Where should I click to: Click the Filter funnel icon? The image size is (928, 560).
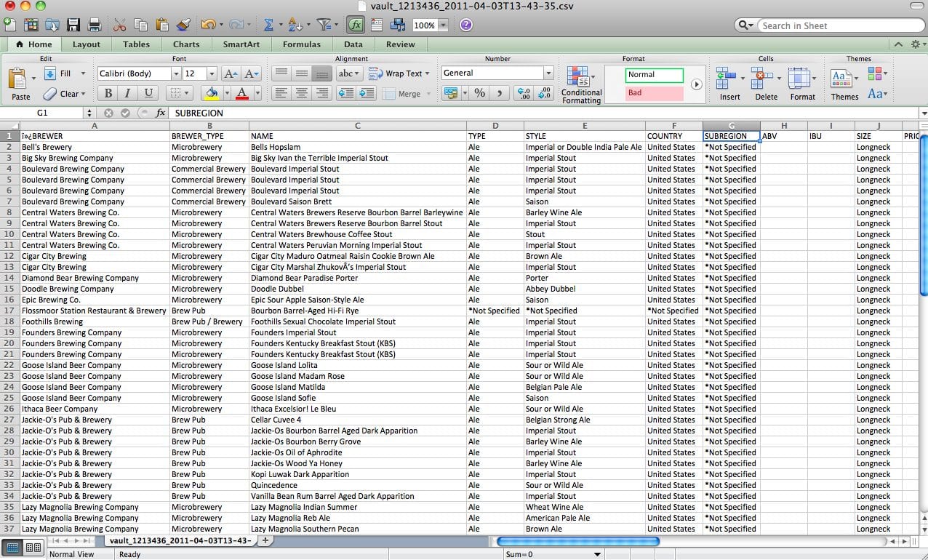tap(323, 25)
